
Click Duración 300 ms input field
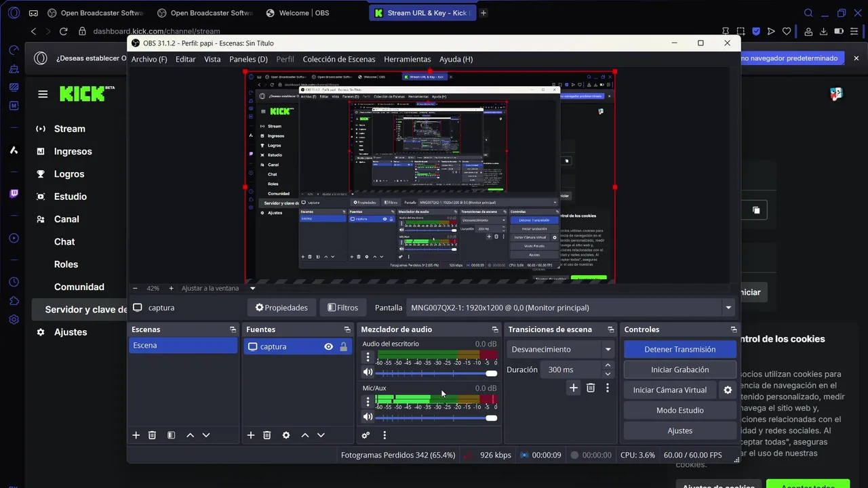pos(570,369)
